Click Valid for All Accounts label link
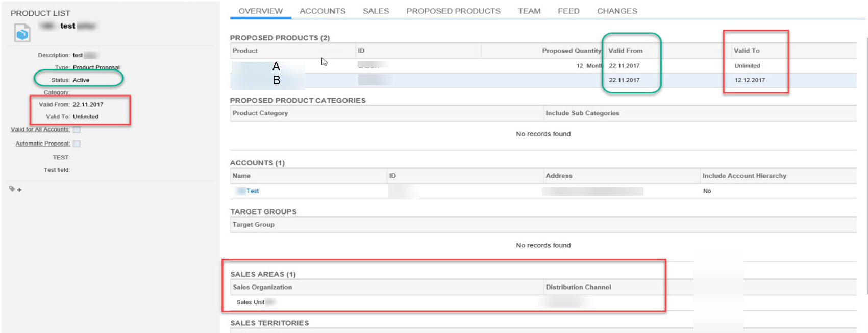Screen dimensions: 868x333 coord(40,130)
